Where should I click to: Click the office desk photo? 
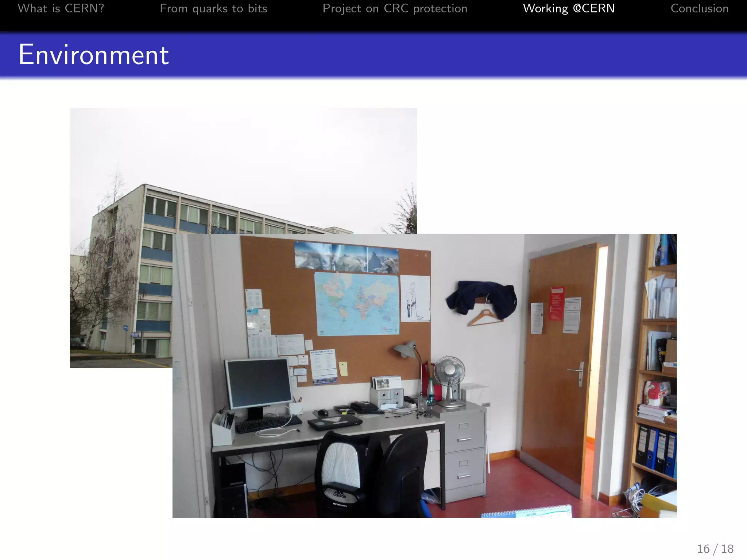tap(425, 376)
